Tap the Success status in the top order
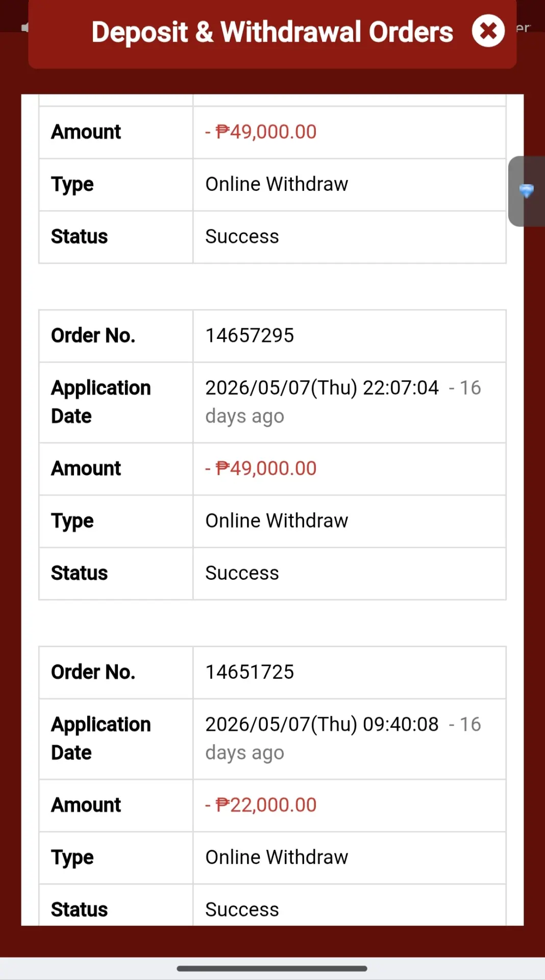Viewport: 545px width, 980px height. click(x=242, y=236)
